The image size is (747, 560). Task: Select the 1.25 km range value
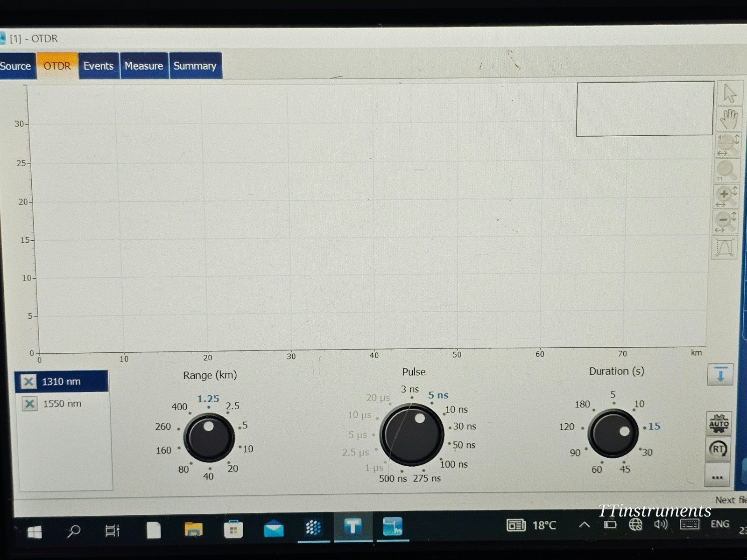[208, 399]
